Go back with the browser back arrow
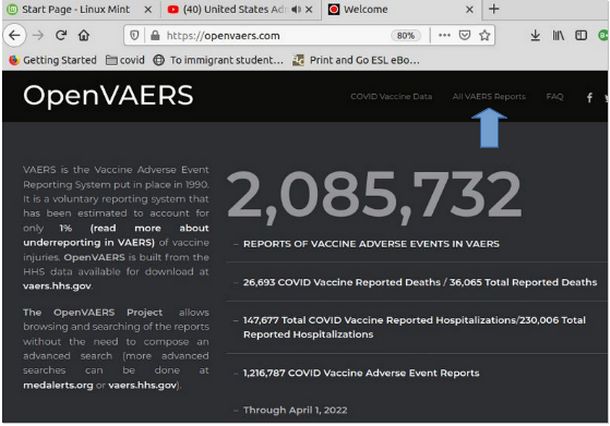The height and width of the screenshot is (426, 610). 14,35
